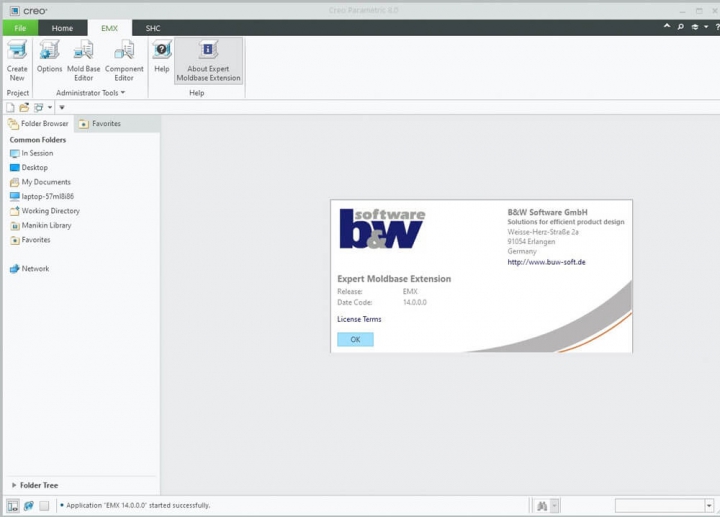The image size is (720, 517).
Task: Toggle the navigator panel display icon
Action: point(13,506)
